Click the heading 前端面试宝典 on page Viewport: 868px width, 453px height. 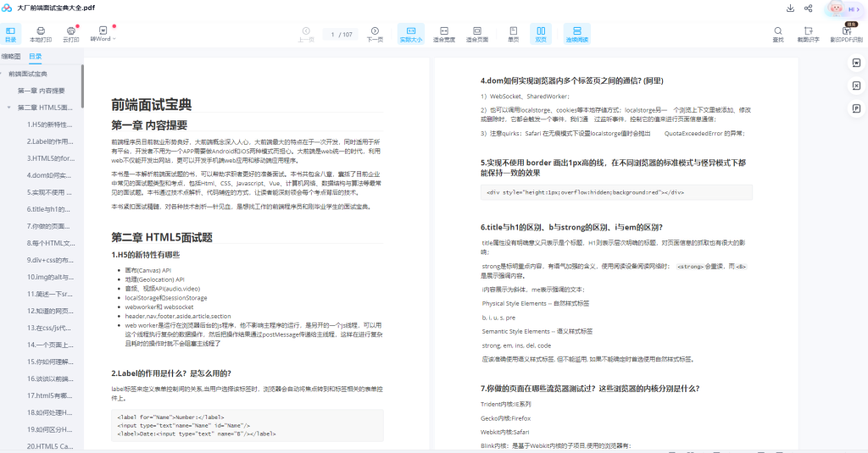click(x=151, y=104)
